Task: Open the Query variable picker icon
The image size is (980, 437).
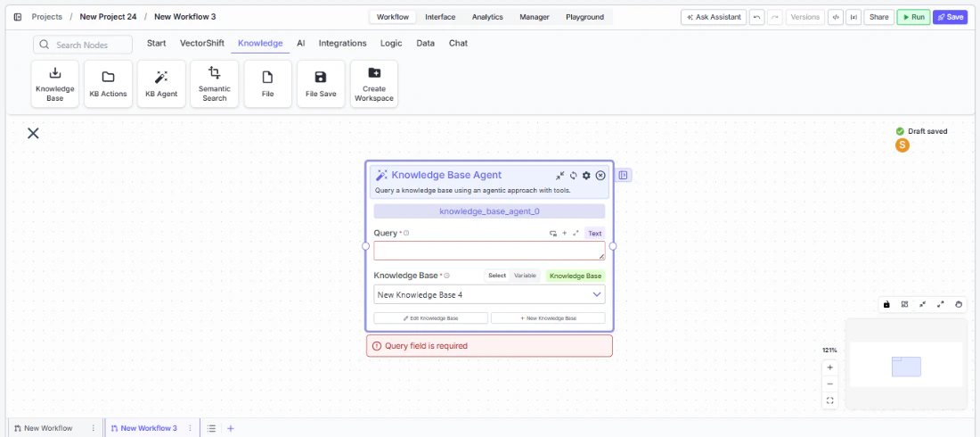Action: pos(552,233)
